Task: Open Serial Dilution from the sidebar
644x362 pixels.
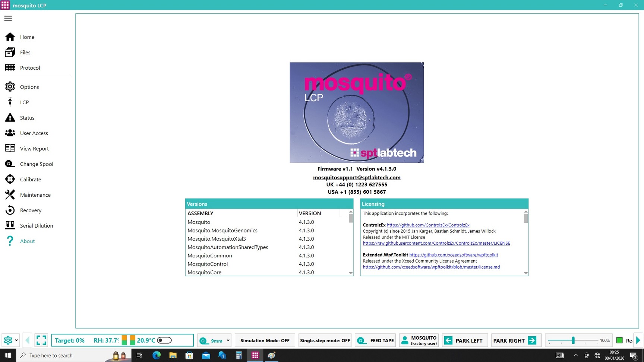Action: pyautogui.click(x=36, y=226)
